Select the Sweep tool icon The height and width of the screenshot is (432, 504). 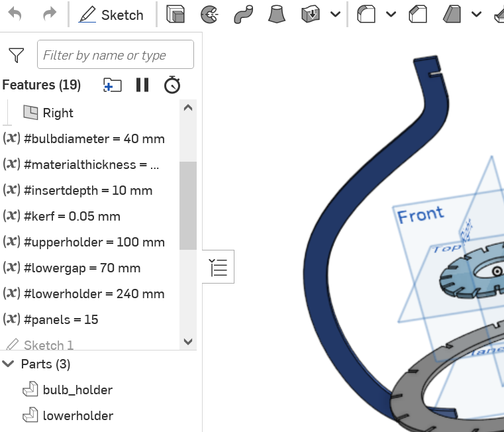pos(243,15)
